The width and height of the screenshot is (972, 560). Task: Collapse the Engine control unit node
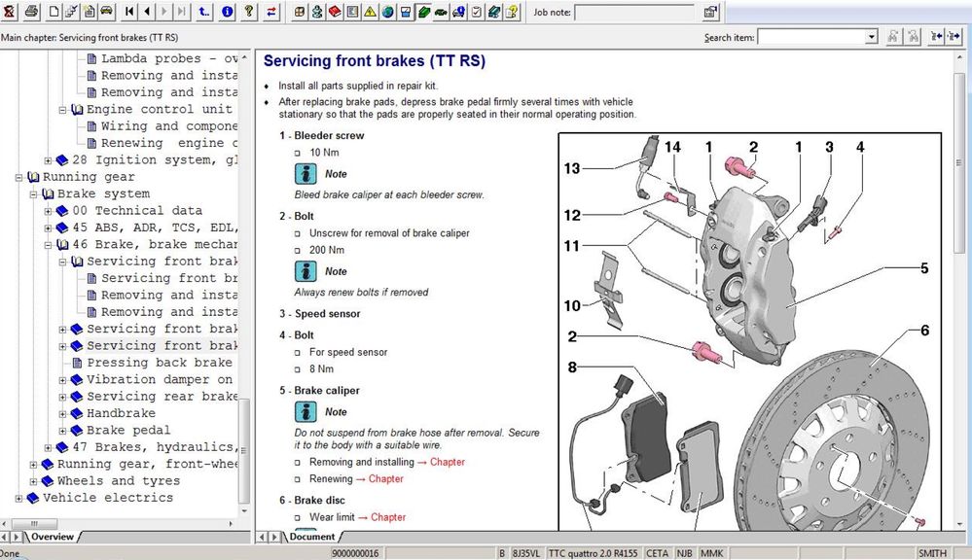[62, 110]
